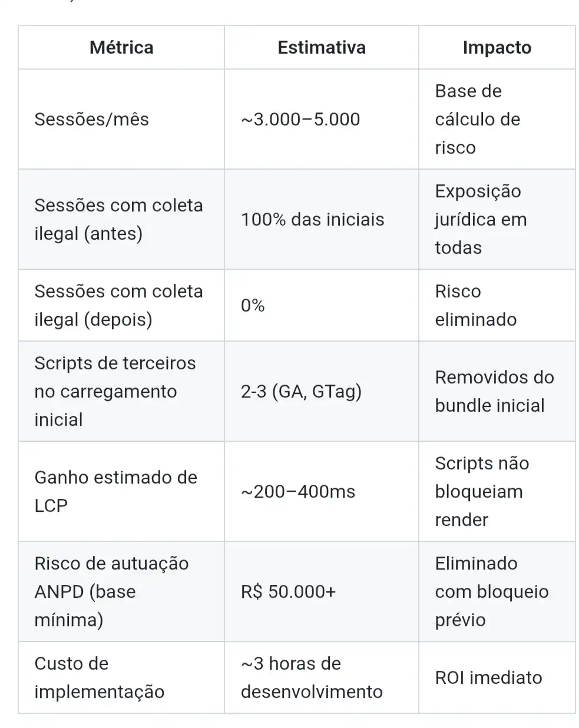Click the Impacto column header
Viewport: 579px width, 728px height.
497,48
